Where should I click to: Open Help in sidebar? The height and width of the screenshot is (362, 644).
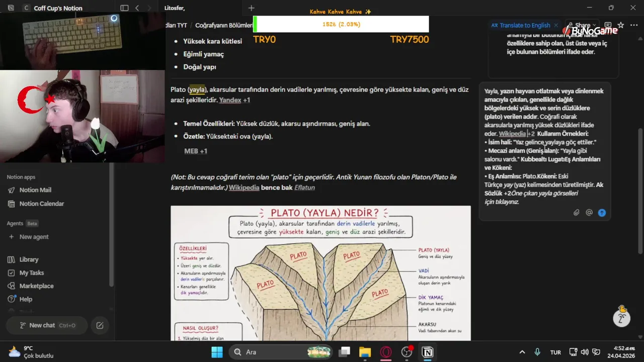pos(26,299)
